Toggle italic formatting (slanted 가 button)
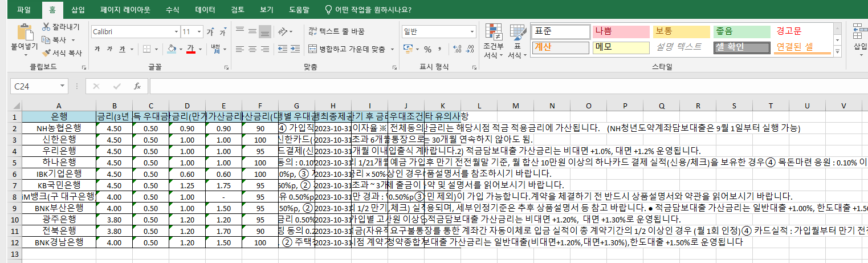 click(111, 49)
